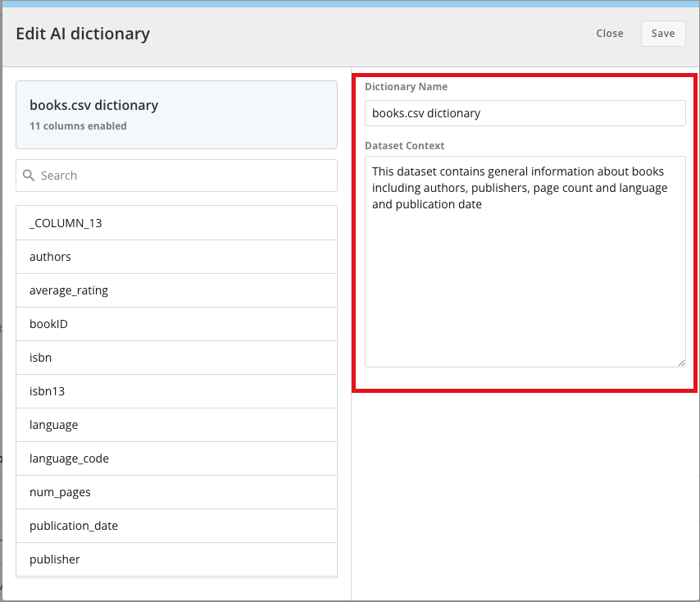Grab the Dataset Context resize handle
The height and width of the screenshot is (602, 700).
681,363
